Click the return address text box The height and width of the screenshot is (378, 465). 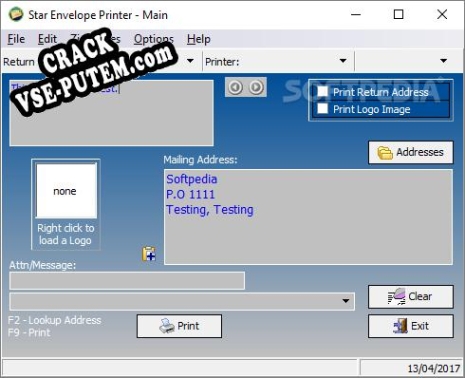click(x=111, y=113)
